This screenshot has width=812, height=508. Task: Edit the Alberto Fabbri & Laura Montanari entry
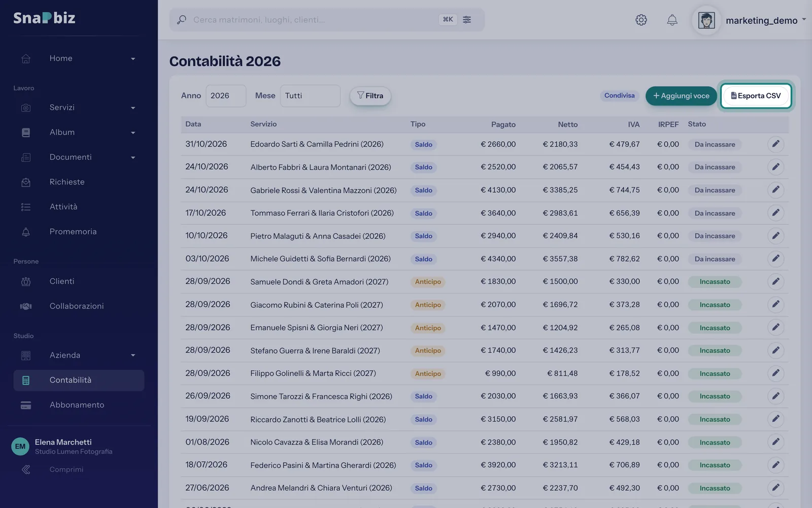coord(775,167)
